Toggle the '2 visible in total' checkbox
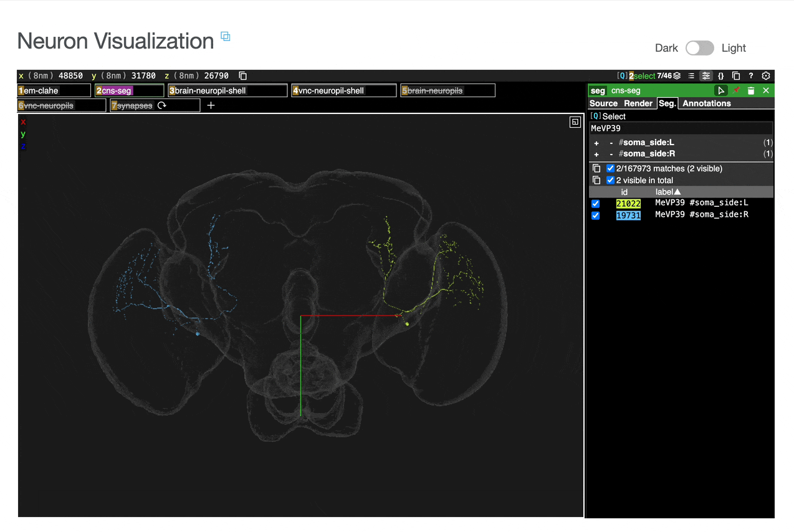The image size is (794, 532). (x=610, y=180)
